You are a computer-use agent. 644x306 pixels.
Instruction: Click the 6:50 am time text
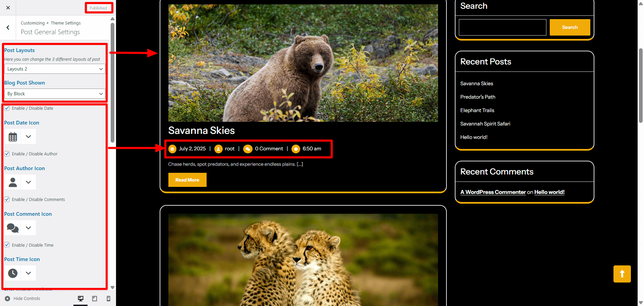[x=312, y=149]
